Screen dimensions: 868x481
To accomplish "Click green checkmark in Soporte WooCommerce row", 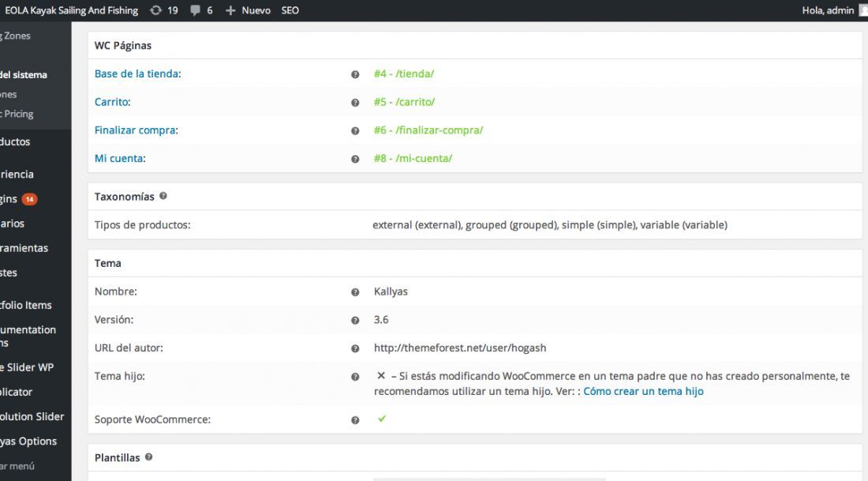I will (x=381, y=419).
